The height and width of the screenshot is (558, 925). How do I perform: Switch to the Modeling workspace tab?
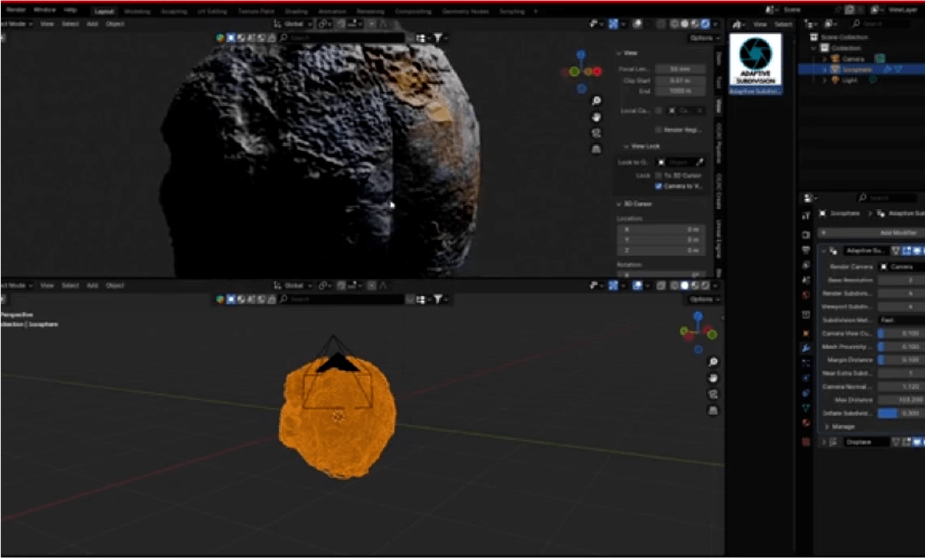click(137, 11)
